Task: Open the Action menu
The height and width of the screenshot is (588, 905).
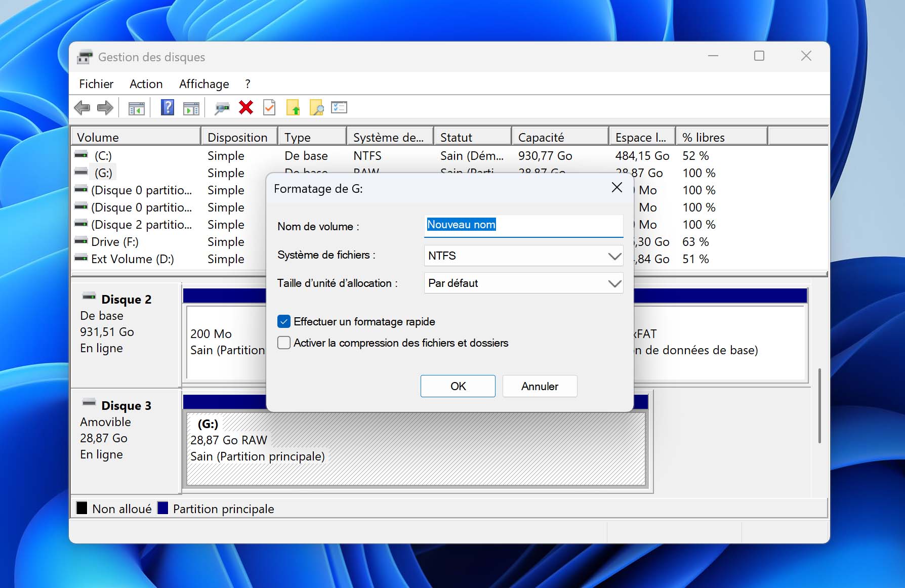Action: coord(146,84)
